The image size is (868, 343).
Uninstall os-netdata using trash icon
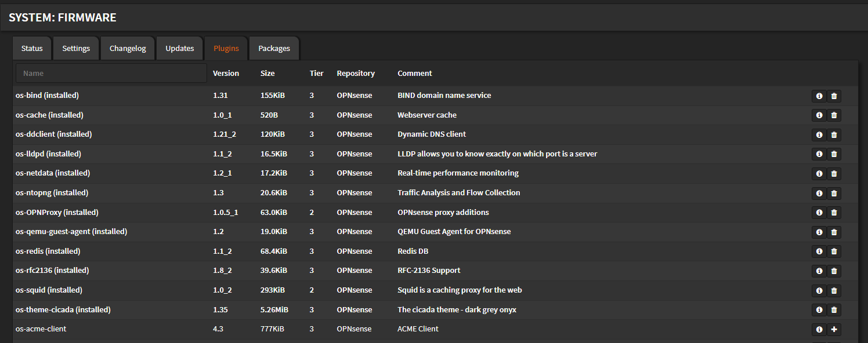pyautogui.click(x=834, y=174)
